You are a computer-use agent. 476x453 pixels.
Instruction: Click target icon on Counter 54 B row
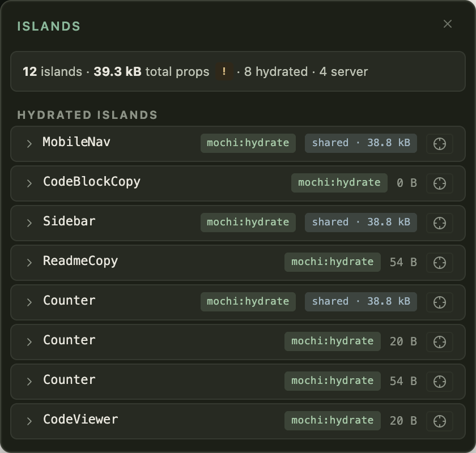point(440,382)
